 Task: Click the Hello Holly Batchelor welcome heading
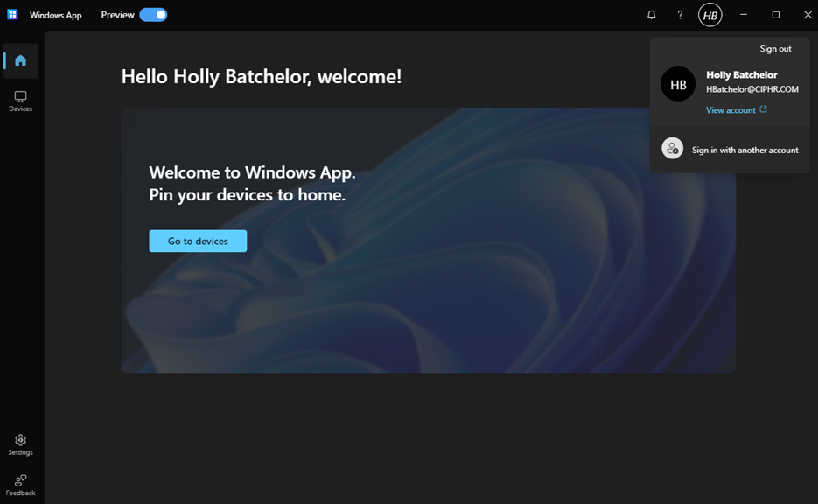click(262, 77)
